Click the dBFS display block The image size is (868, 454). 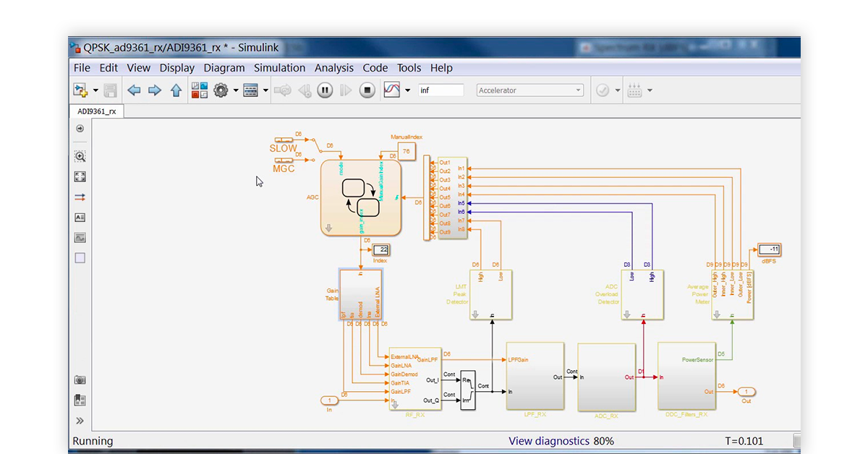pos(768,250)
